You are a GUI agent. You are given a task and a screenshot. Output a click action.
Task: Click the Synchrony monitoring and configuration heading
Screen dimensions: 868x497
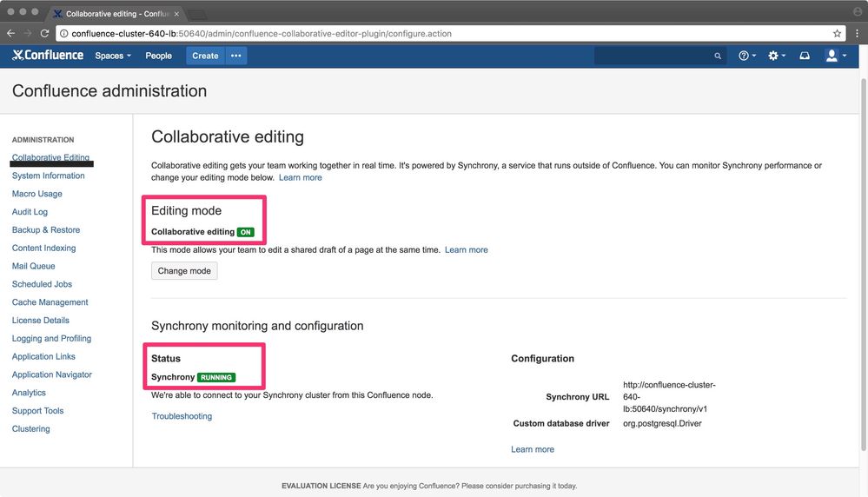pos(257,326)
